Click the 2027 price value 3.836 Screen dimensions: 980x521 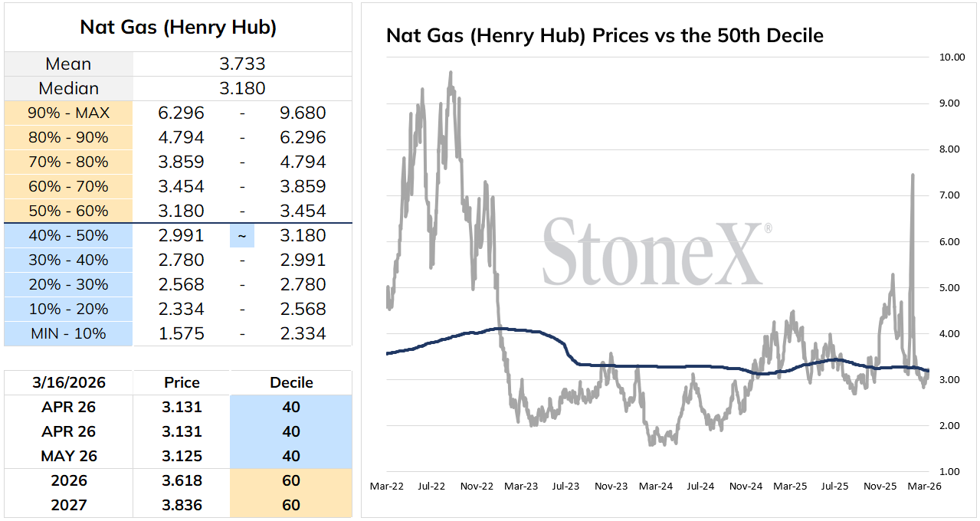(182, 505)
